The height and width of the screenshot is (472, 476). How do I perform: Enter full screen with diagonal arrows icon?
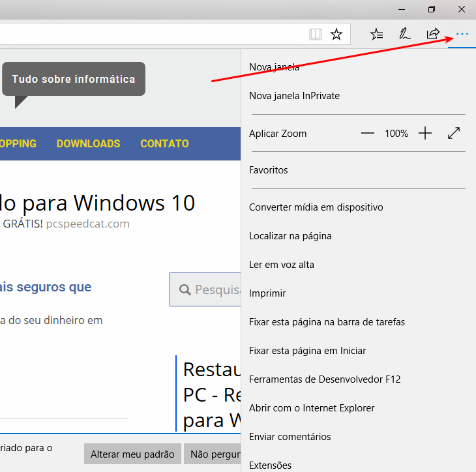[x=454, y=134]
